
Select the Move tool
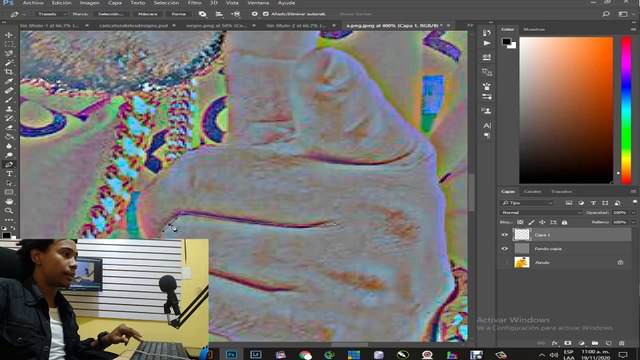[9, 35]
